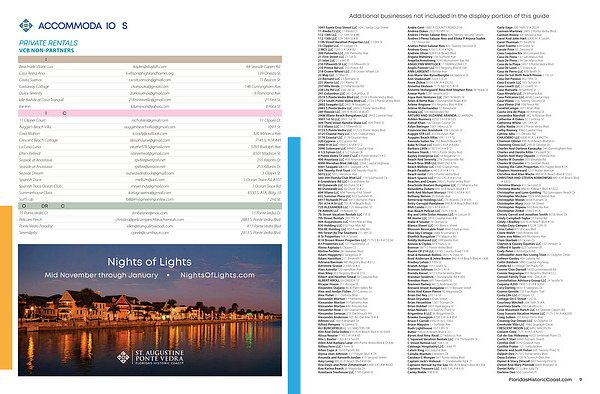Click the Nights of Lights banner title
The width and height of the screenshot is (600, 394).
(149, 262)
